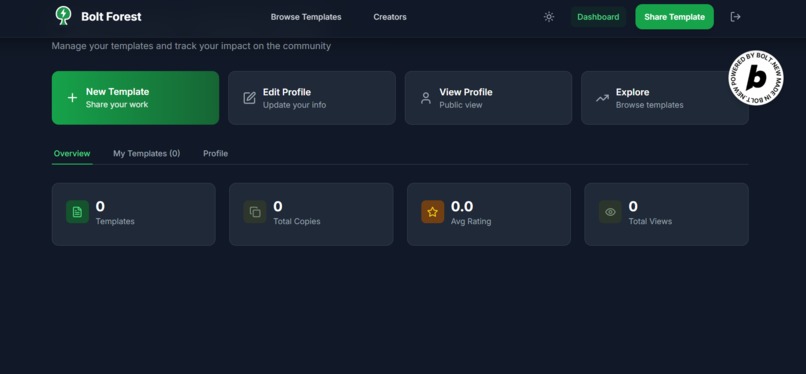Click the star icon beside Avg Rating

point(432,212)
